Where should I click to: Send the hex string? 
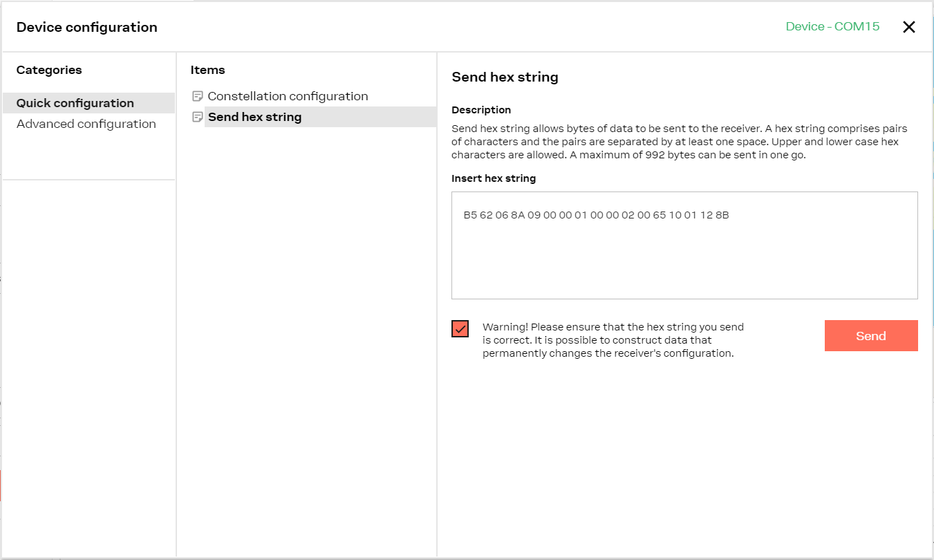tap(871, 336)
